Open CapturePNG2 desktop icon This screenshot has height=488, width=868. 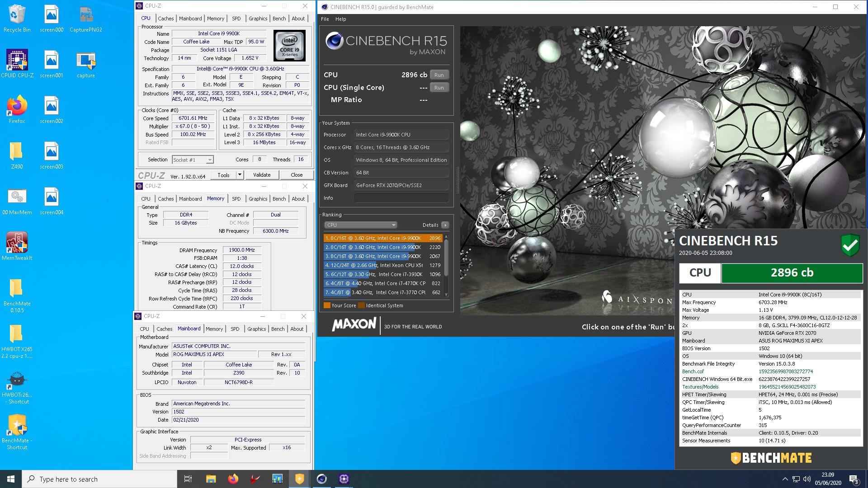tap(86, 19)
